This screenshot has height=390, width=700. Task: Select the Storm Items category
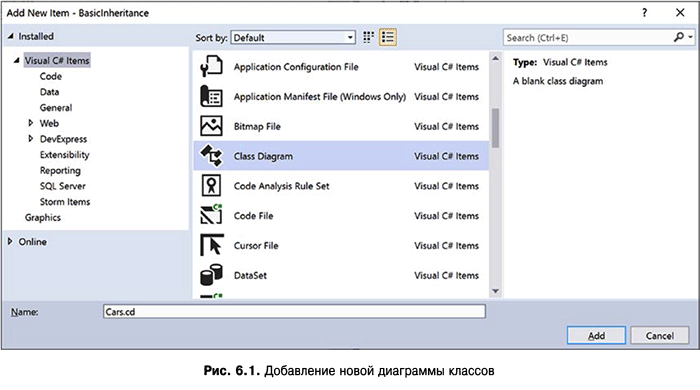(65, 202)
